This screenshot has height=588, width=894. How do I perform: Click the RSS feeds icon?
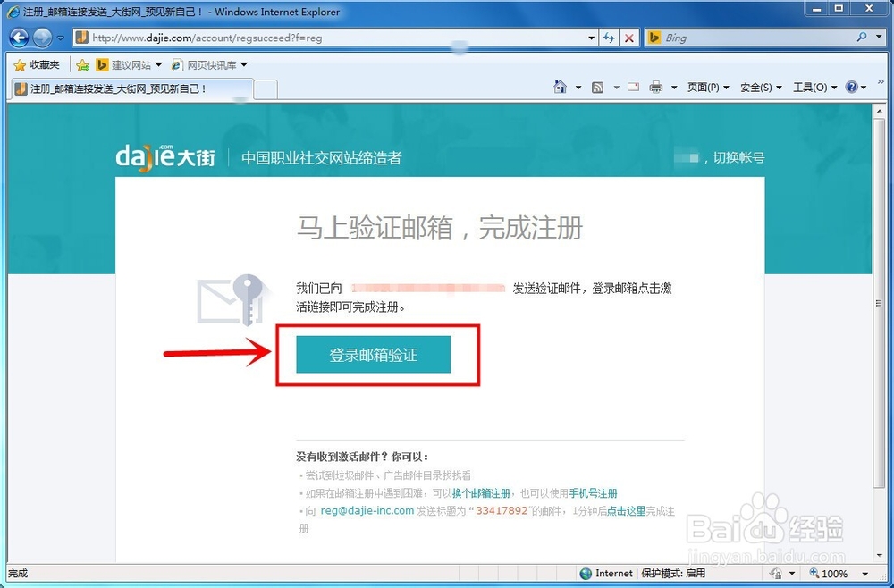[x=597, y=88]
